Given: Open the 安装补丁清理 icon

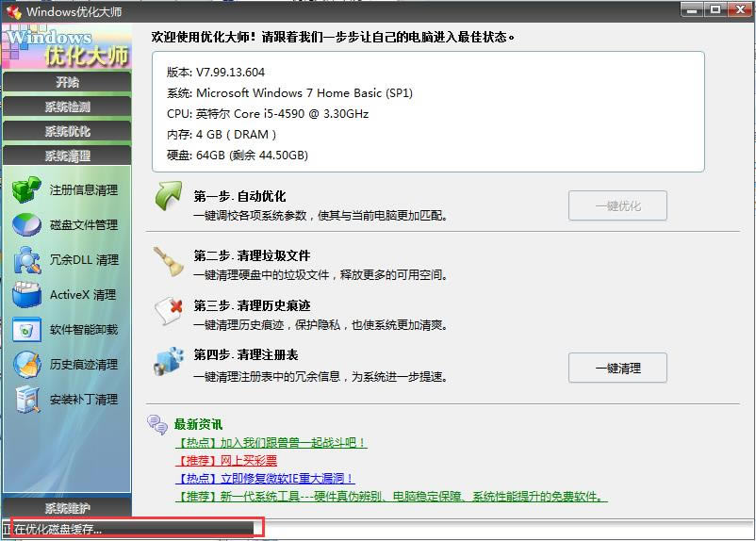Looking at the screenshot, I should coord(26,400).
